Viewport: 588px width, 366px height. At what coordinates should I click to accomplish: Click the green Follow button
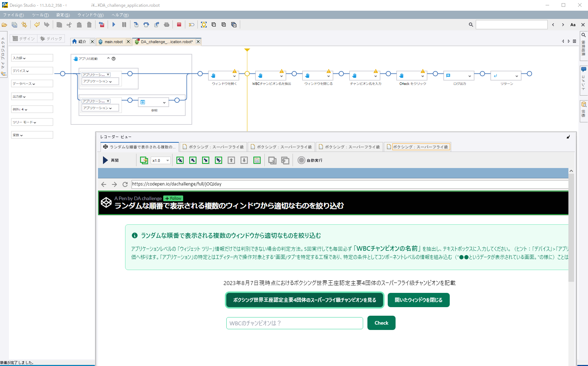point(173,198)
